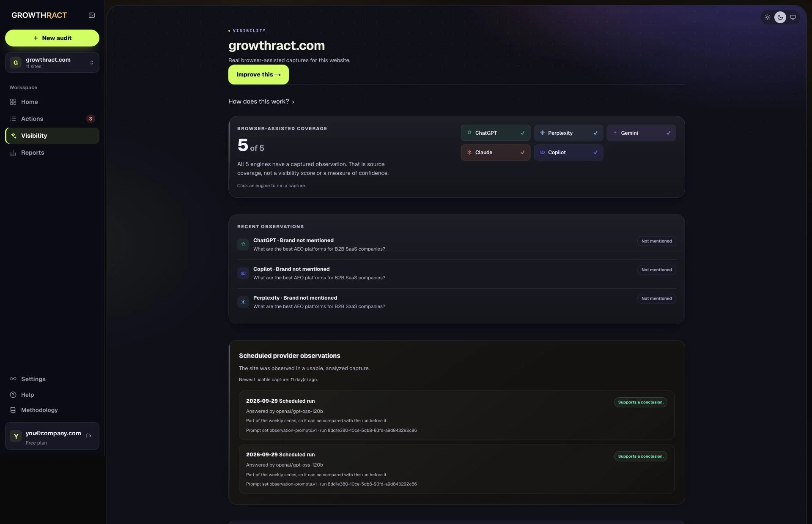Click the New audit button

(52, 38)
